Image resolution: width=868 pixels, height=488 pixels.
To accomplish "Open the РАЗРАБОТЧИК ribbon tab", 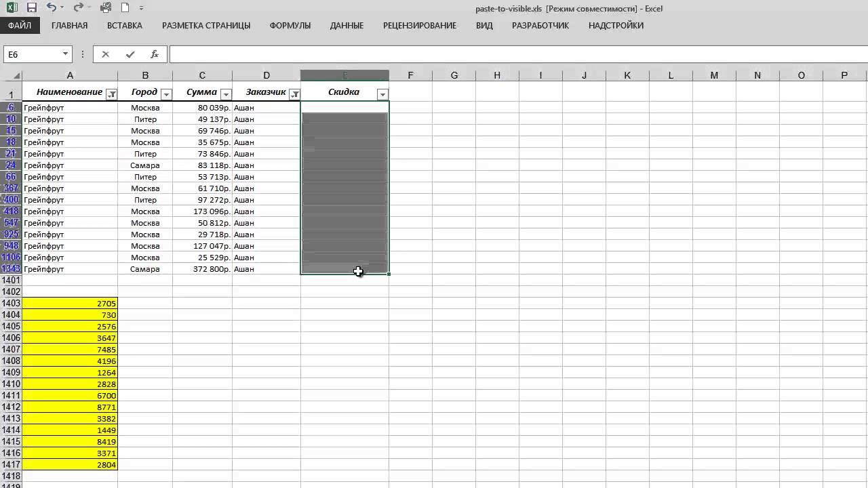I will pos(540,26).
